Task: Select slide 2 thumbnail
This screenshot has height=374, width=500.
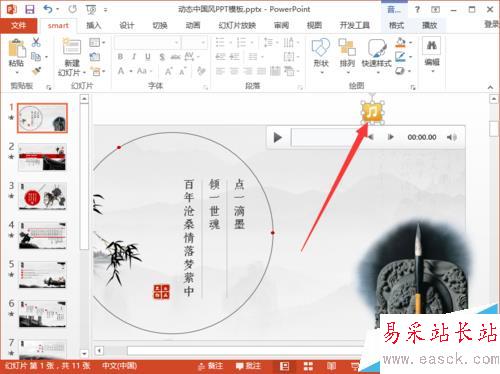Action: 42,157
